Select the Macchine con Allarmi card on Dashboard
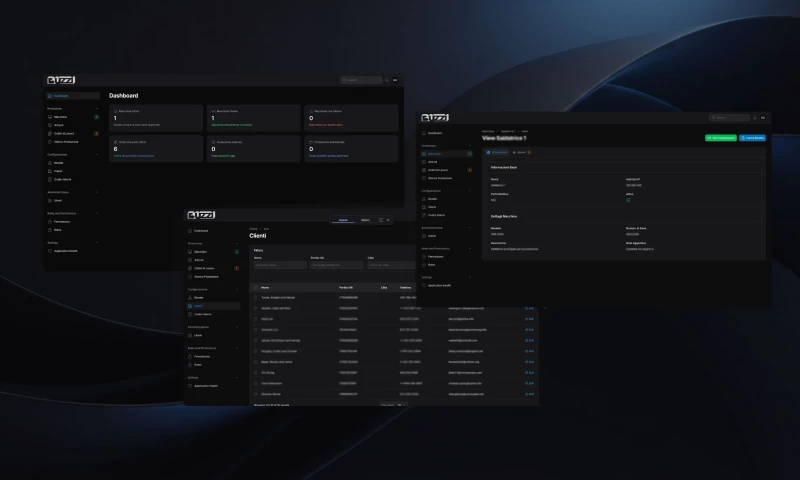The width and height of the screenshot is (800, 480). pyautogui.click(x=351, y=118)
